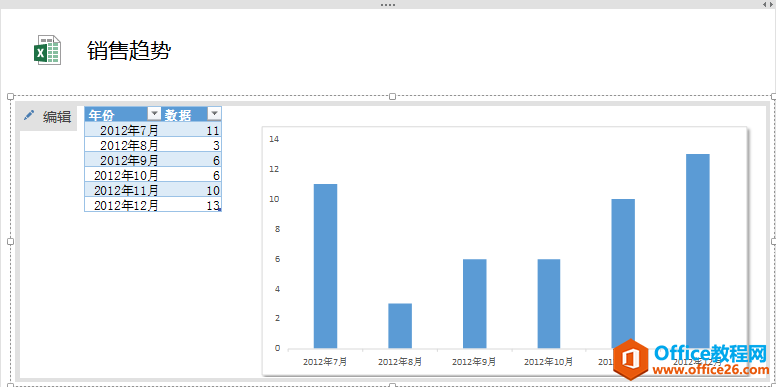Click the cell with value 13

pyautogui.click(x=192, y=205)
